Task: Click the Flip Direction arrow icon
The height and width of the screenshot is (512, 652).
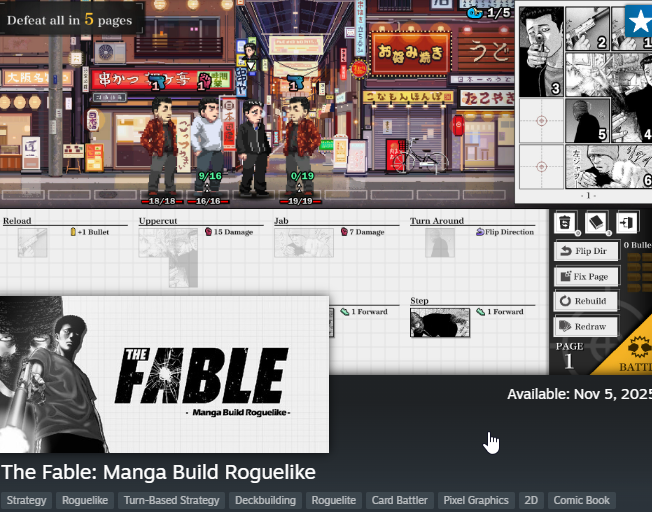Action: 480,232
